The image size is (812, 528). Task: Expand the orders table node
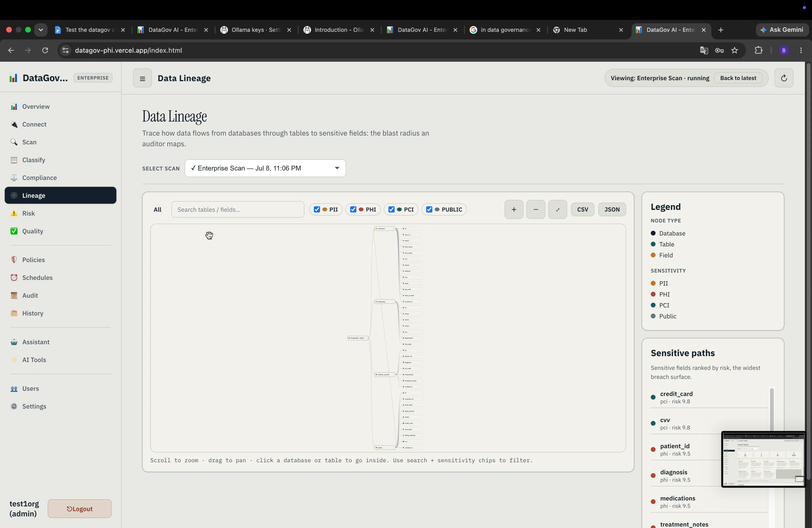pos(384,448)
